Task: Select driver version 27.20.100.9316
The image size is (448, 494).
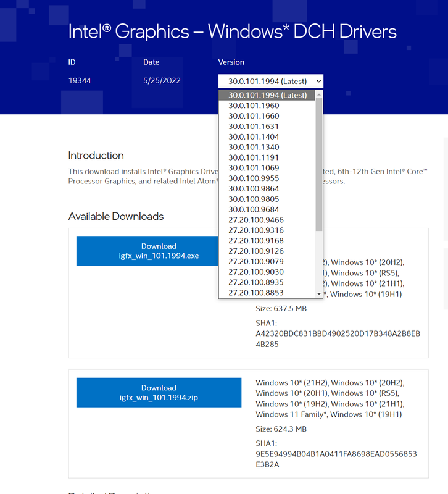Action: click(267, 230)
